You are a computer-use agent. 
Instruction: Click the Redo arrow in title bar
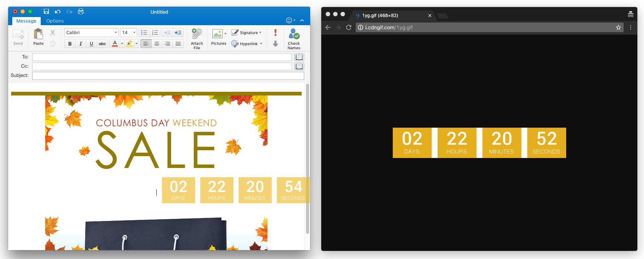coord(69,12)
